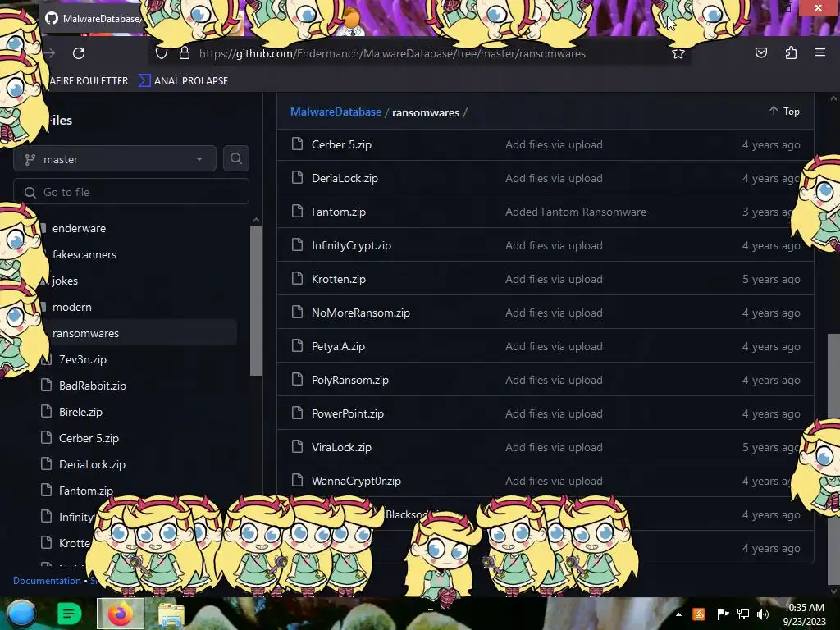Click the search magnifier button beside branch selector

tap(235, 158)
